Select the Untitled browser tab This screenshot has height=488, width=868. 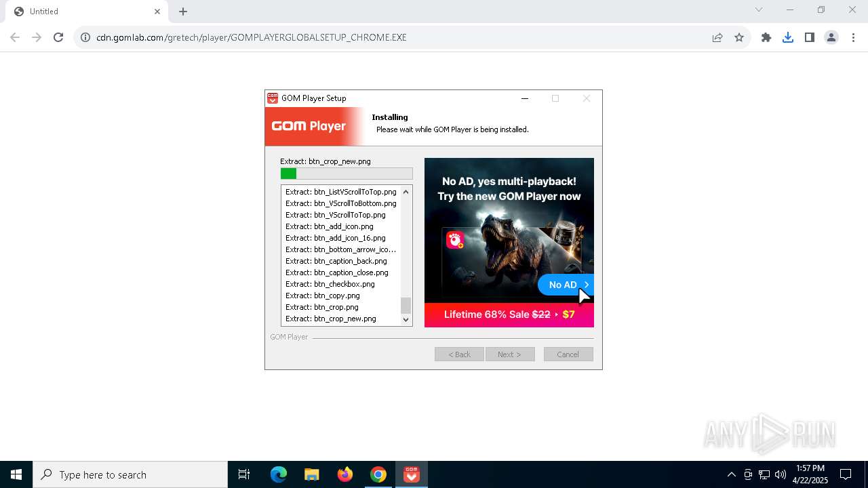(x=87, y=12)
